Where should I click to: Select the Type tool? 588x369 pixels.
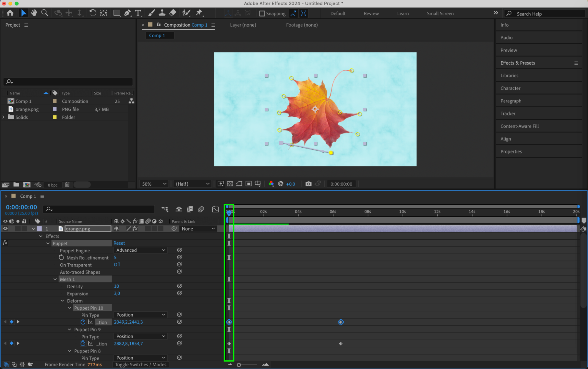click(x=138, y=13)
